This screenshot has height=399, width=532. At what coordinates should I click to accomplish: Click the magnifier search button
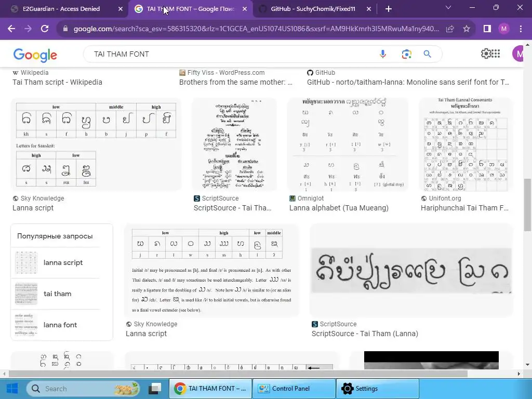coord(427,54)
